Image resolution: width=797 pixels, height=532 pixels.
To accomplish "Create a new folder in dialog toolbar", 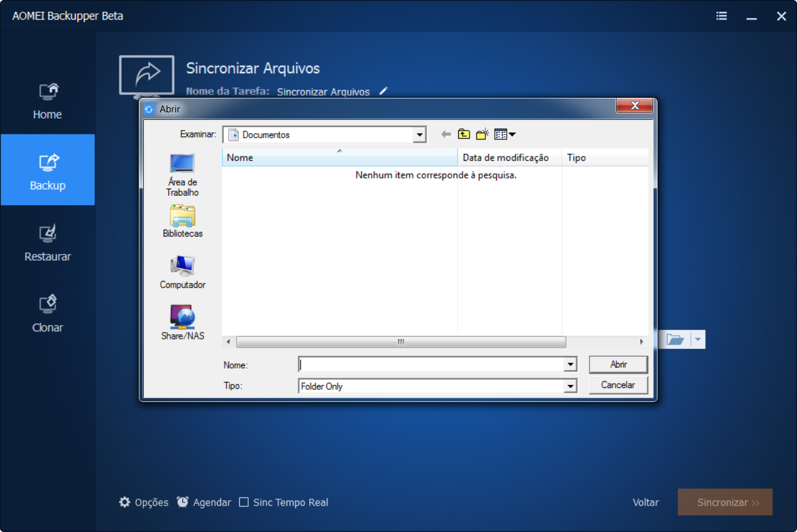I will click(x=483, y=134).
